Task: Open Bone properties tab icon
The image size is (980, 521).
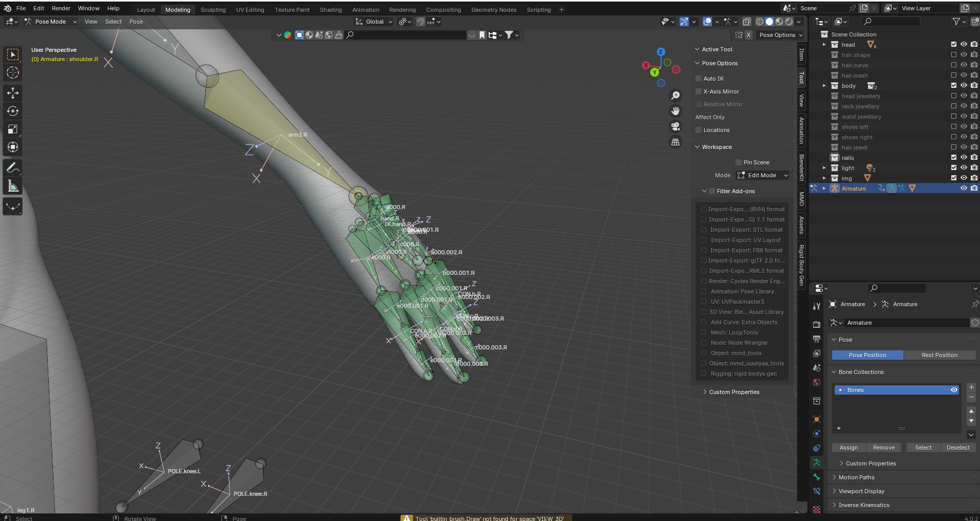Action: [817, 477]
